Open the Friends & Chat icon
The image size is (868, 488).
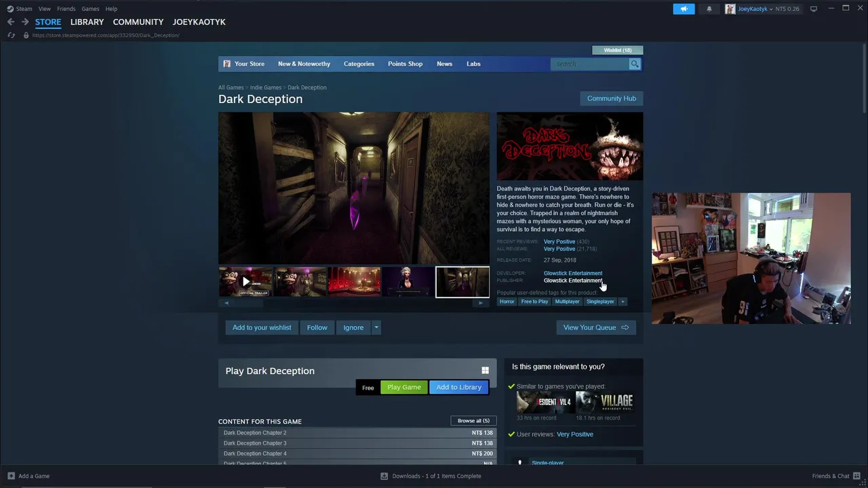(x=857, y=476)
